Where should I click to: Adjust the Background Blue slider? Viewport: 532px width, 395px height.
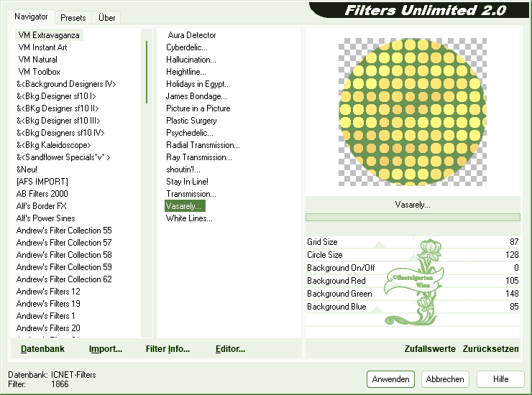pos(413,306)
